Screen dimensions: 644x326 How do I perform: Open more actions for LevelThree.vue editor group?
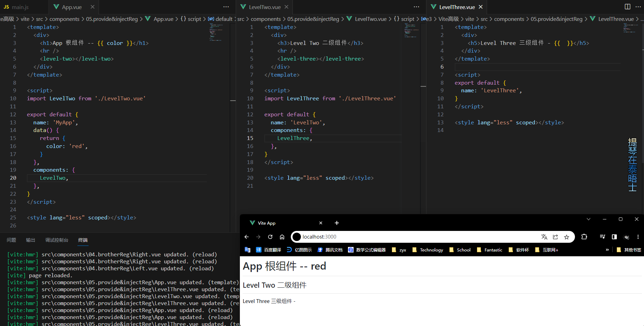pyautogui.click(x=638, y=7)
